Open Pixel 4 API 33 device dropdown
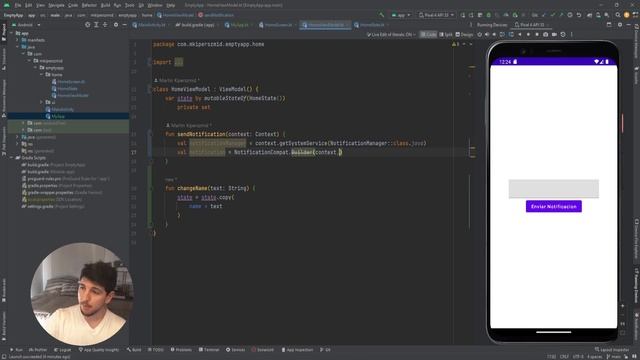The image size is (640, 360). (436, 15)
